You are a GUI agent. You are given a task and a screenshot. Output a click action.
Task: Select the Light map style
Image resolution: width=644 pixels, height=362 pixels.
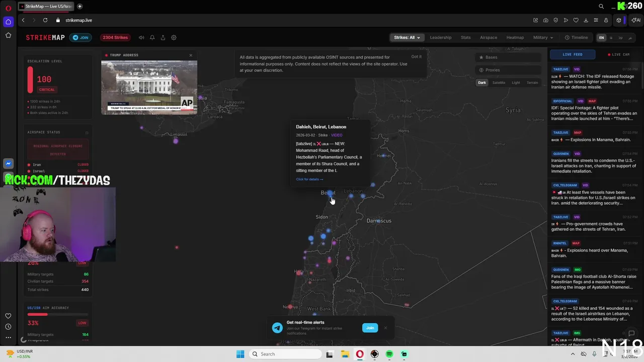coord(516,82)
